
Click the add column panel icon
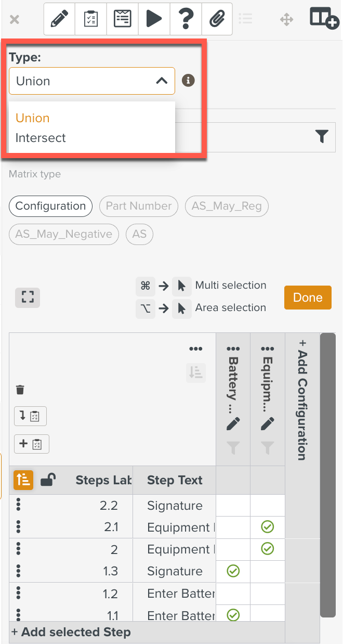click(324, 18)
